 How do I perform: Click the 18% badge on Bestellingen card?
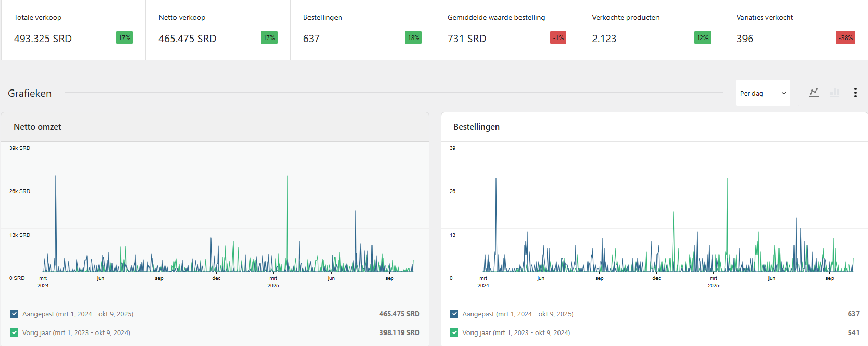click(x=413, y=38)
